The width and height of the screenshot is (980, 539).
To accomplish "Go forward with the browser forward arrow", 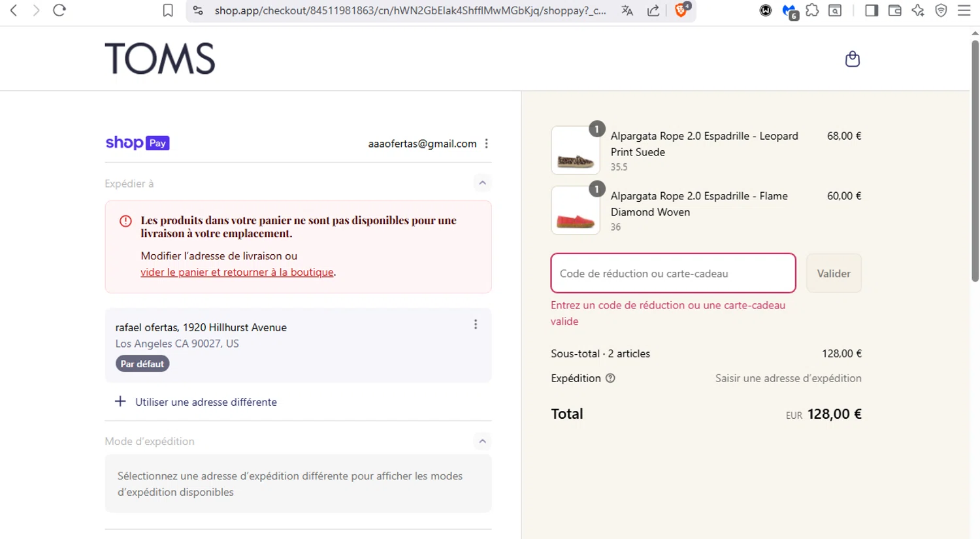I will [x=36, y=10].
